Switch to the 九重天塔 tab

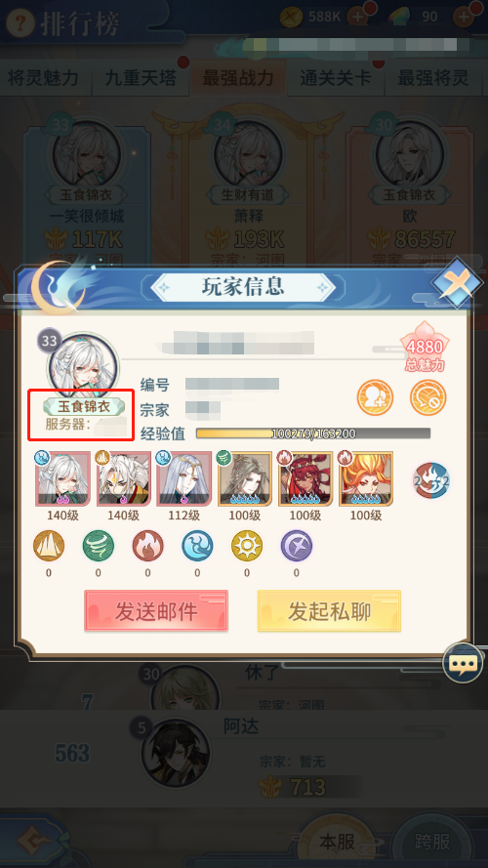(141, 78)
